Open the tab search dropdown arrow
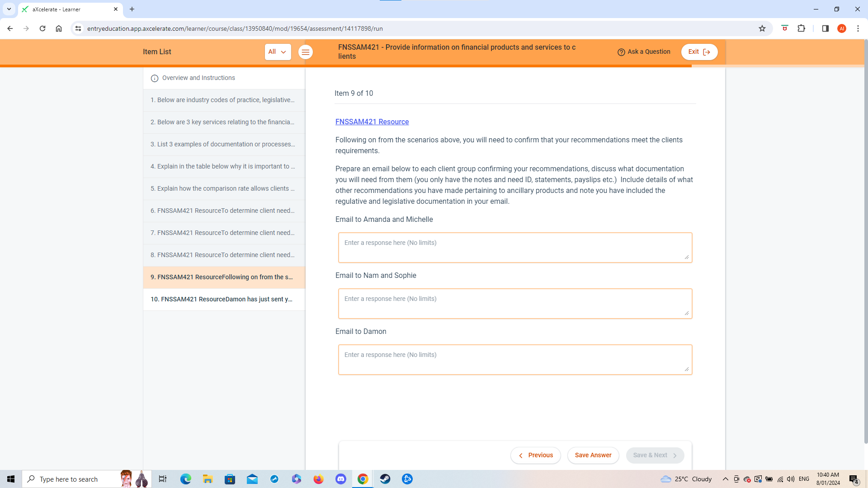This screenshot has width=868, height=488. point(9,9)
